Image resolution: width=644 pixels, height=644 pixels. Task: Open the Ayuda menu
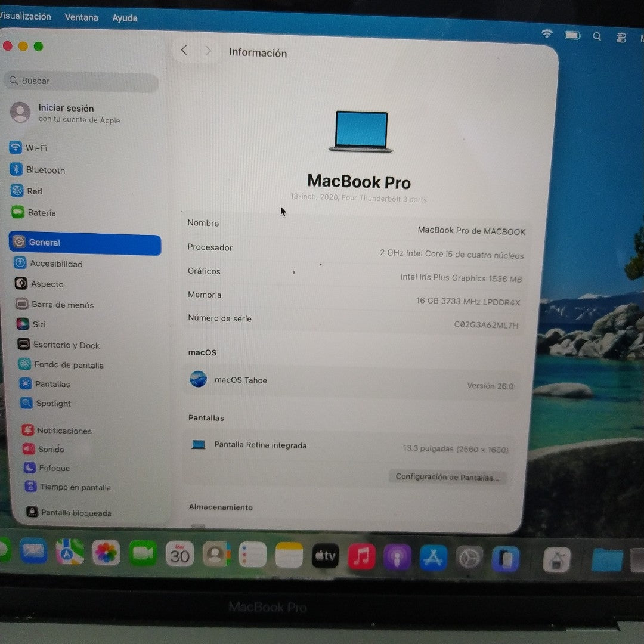[x=125, y=18]
